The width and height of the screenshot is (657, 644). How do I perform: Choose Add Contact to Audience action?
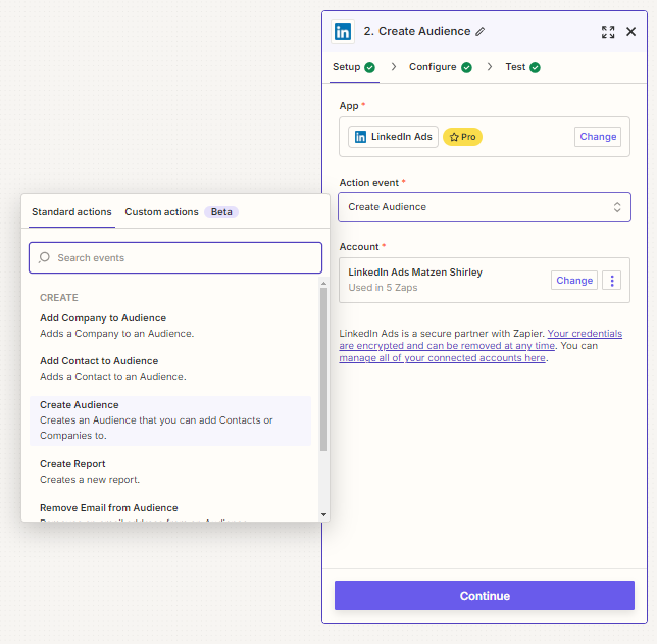pos(170,368)
